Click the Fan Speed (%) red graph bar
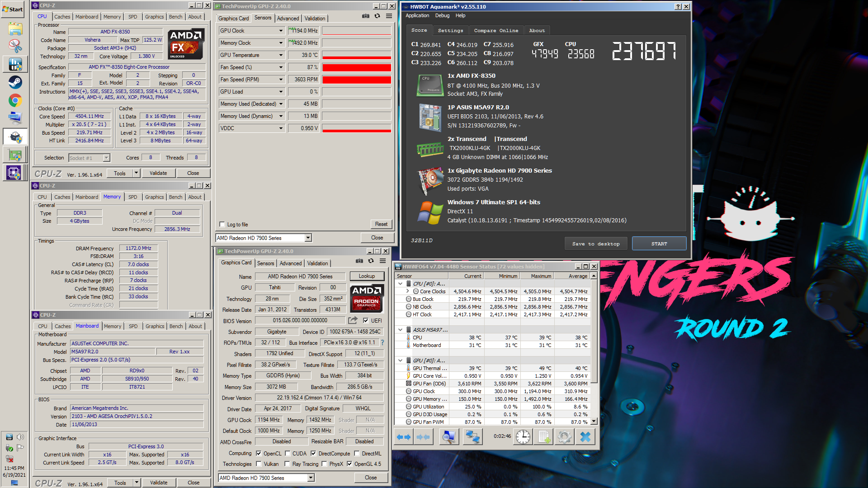Image resolution: width=868 pixels, height=488 pixels. point(356,67)
